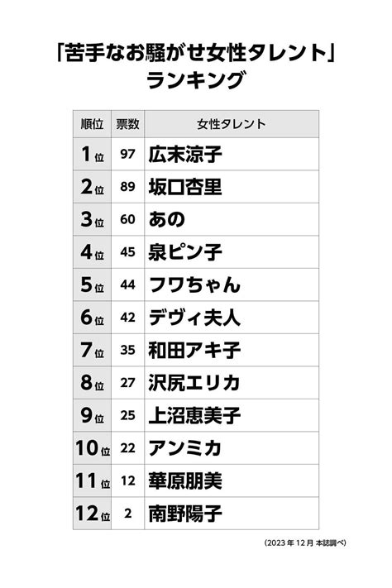Screen dimensions: 392x588
Task: Click the 票数 column header
Action: click(127, 124)
